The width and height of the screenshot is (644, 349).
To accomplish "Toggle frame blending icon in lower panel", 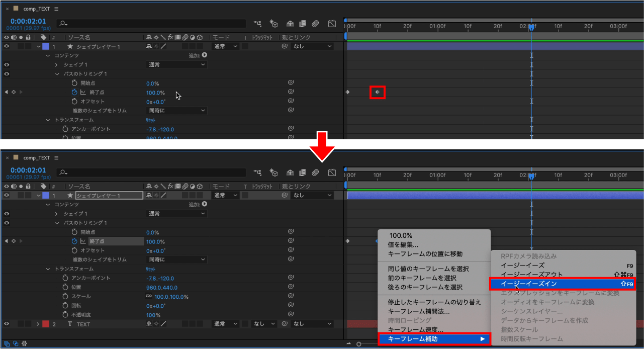I will pos(303,172).
